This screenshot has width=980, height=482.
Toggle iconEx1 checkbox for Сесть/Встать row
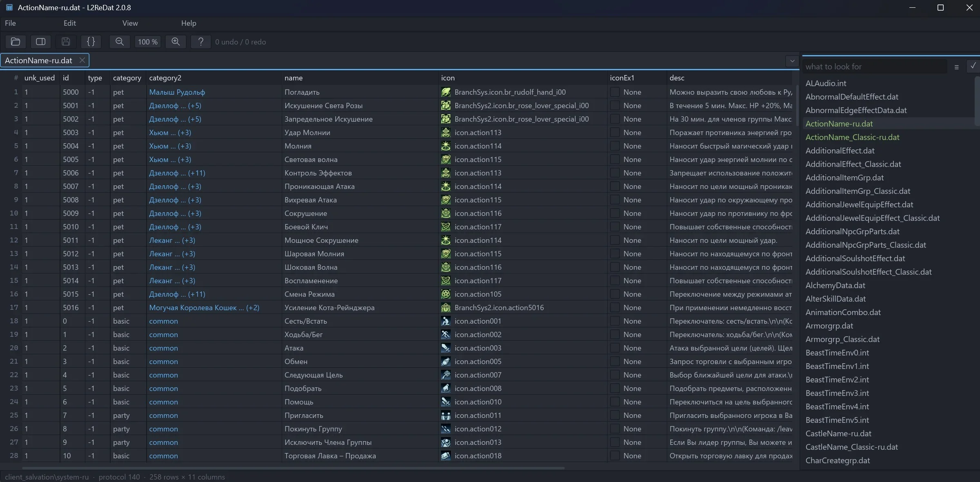(x=615, y=321)
